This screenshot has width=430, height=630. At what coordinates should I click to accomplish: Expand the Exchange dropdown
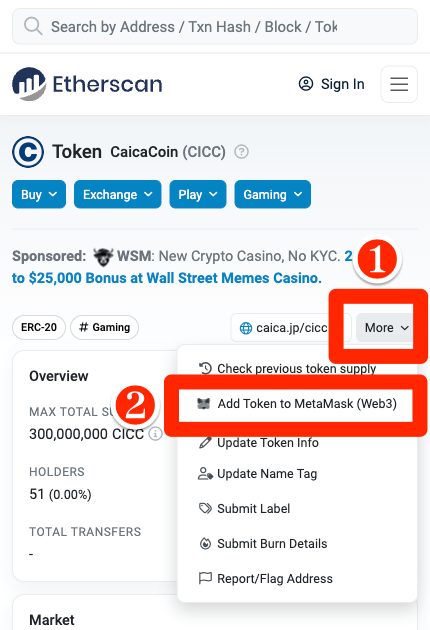(118, 194)
